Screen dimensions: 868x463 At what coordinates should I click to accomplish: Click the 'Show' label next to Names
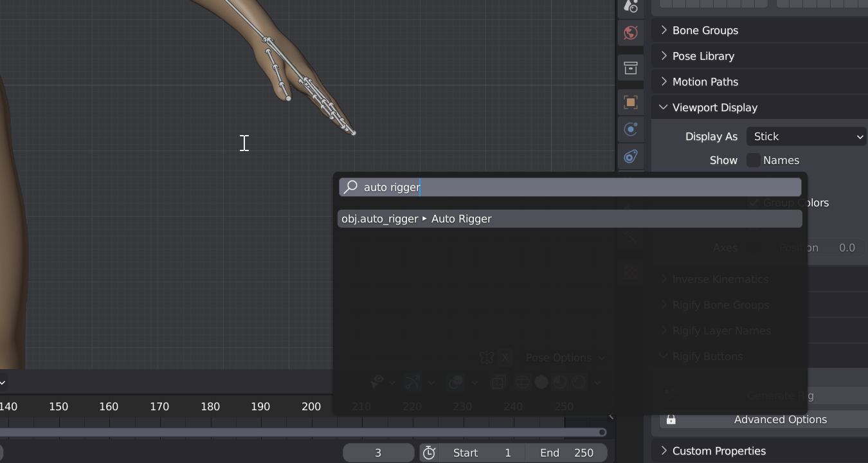point(723,160)
